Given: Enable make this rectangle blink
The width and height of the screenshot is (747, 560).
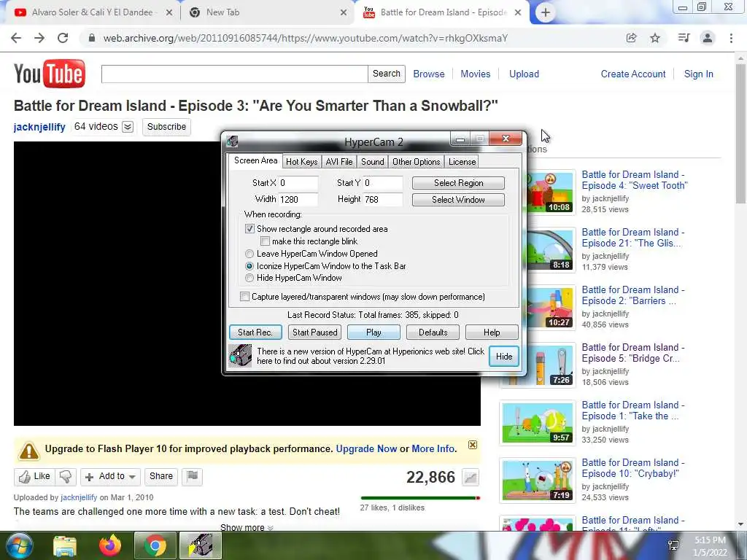Looking at the screenshot, I should (265, 241).
